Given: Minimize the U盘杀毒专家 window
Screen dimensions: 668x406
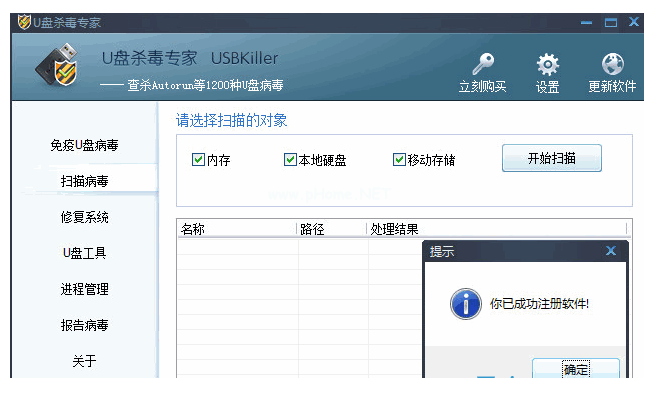Looking at the screenshot, I should coord(586,22).
